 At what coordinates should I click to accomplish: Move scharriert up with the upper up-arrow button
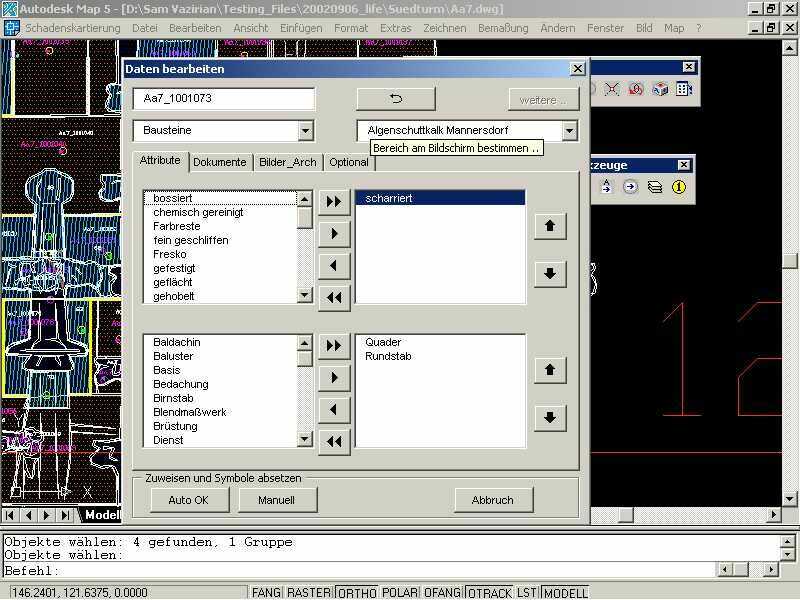click(x=549, y=226)
